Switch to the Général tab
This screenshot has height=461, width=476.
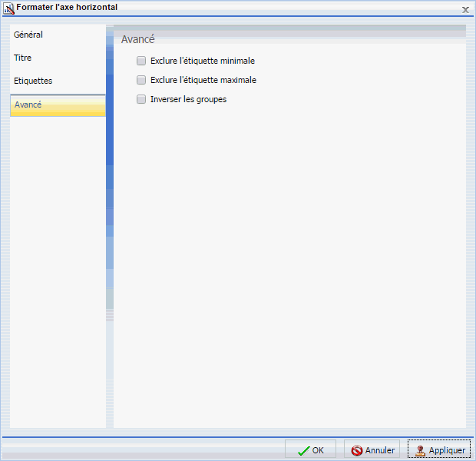tap(58, 35)
